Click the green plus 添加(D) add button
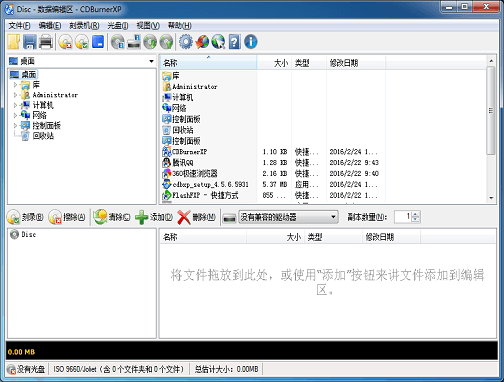Image resolution: width=504 pixels, height=382 pixels. pos(154,217)
